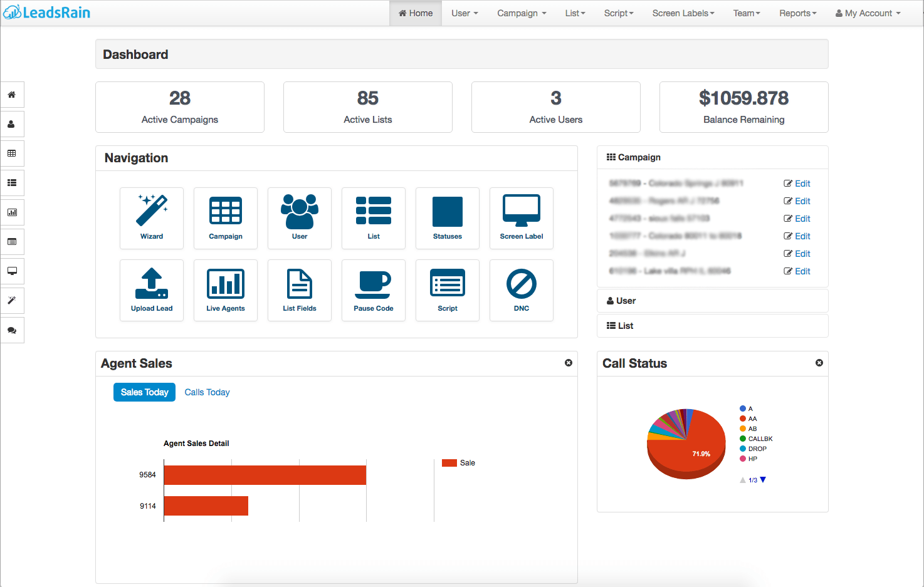Click the magic wand icon in left sidebar
Screen dimensions: 924x587
pyautogui.click(x=12, y=301)
